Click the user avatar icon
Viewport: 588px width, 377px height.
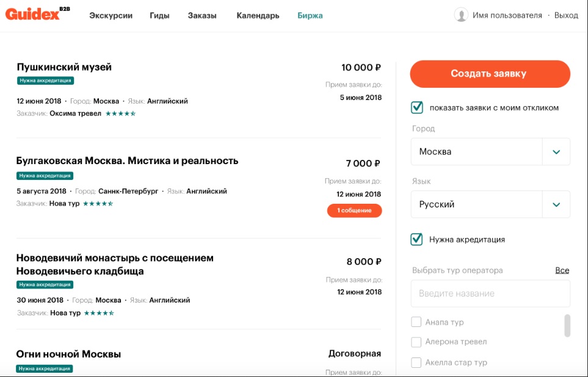[x=461, y=15]
